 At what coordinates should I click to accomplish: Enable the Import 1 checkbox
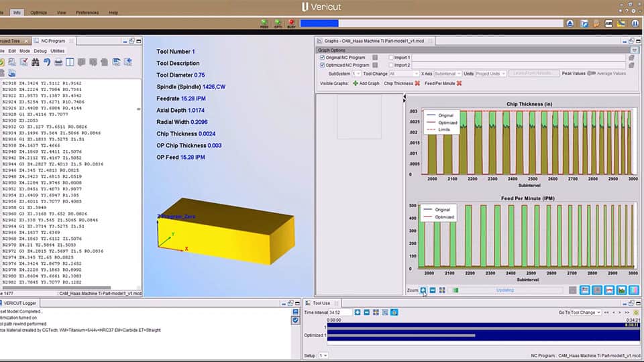[x=389, y=58]
